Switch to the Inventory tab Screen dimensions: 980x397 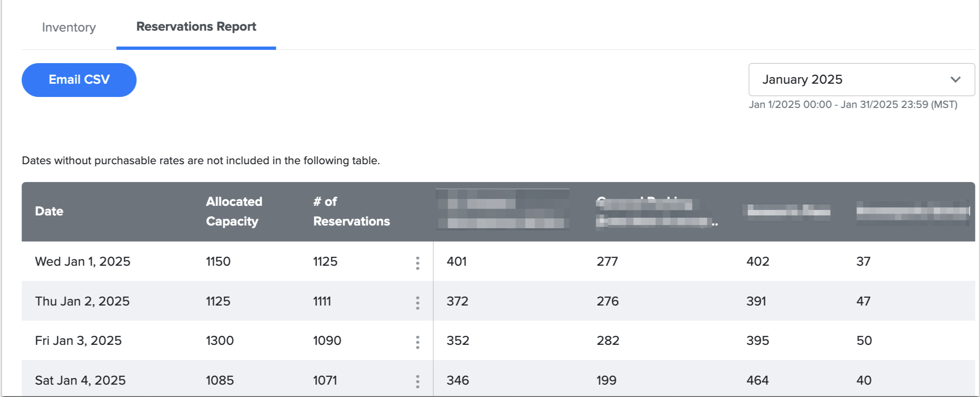tap(69, 27)
